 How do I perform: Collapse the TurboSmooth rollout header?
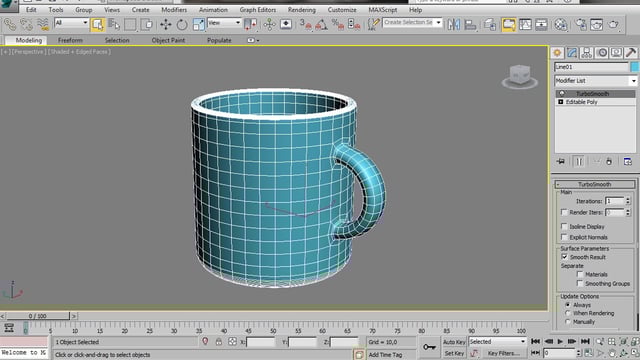[x=595, y=184]
